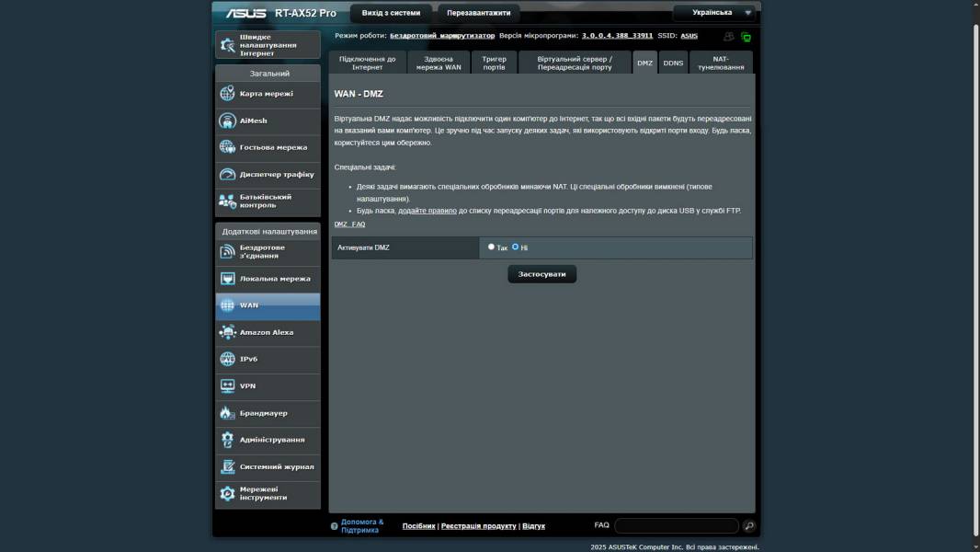
Task: Click the Parental Controls (Батьківський контроль) icon
Action: (228, 201)
